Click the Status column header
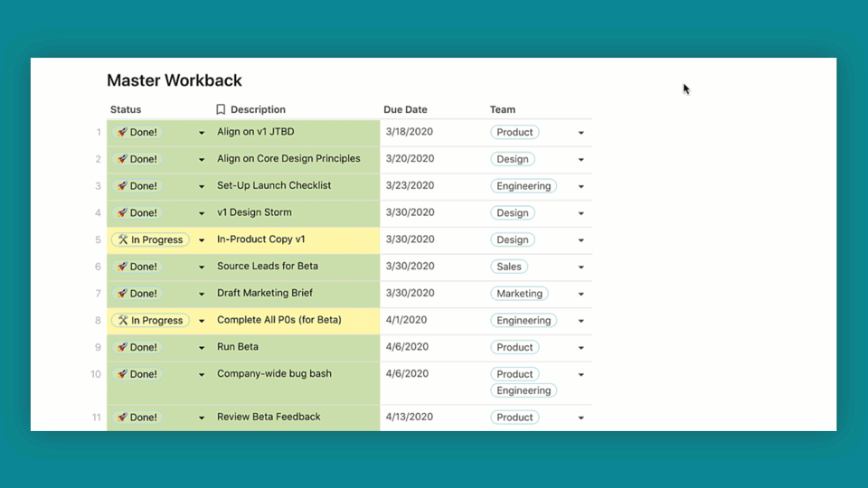The height and width of the screenshot is (488, 868). click(x=126, y=109)
